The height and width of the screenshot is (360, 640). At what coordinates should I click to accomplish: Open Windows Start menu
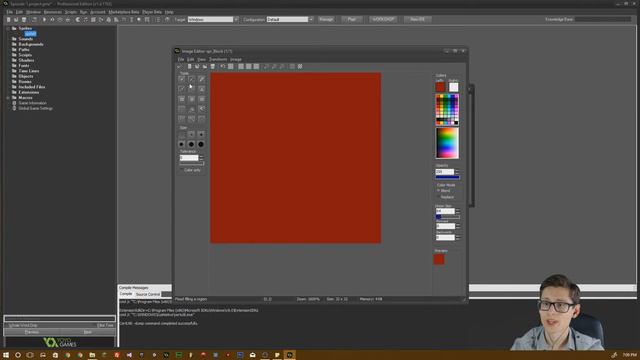(6, 355)
